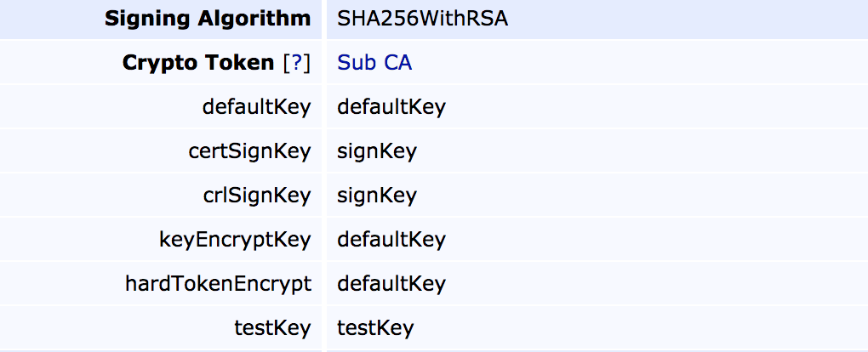Click the hardTokenEncrypt label

pyautogui.click(x=218, y=284)
